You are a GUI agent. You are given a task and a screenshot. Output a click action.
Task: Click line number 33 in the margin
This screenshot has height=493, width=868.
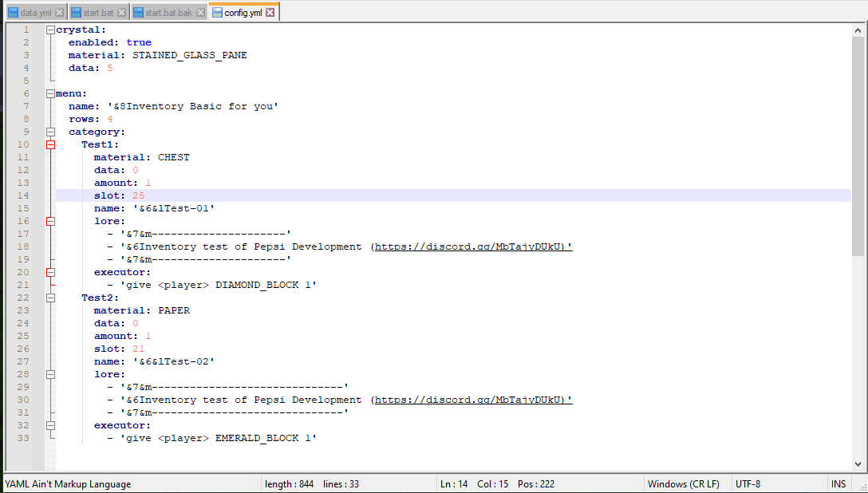click(x=22, y=438)
